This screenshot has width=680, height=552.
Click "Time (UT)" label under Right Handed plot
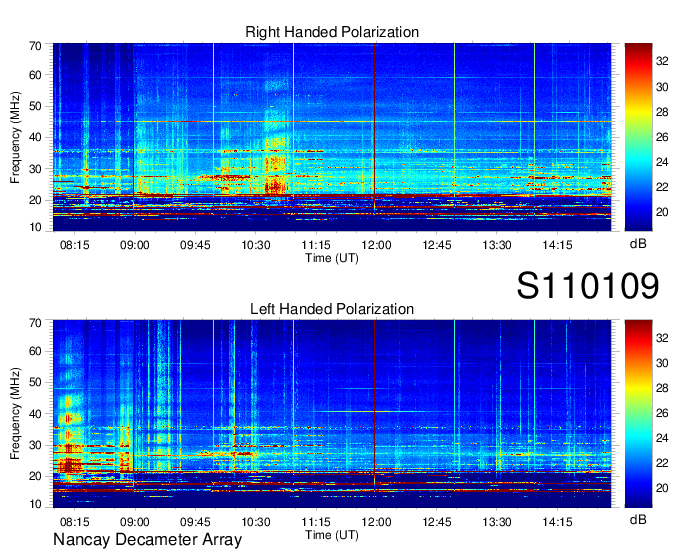click(x=332, y=258)
